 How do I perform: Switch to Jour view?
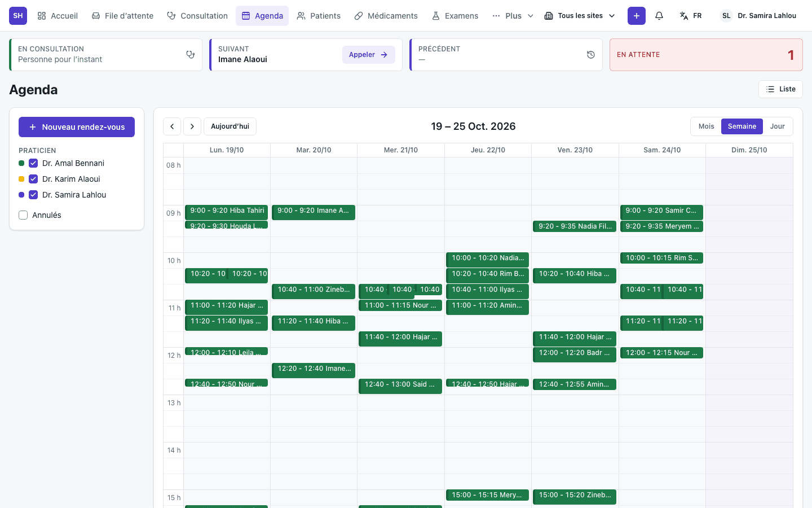778,126
